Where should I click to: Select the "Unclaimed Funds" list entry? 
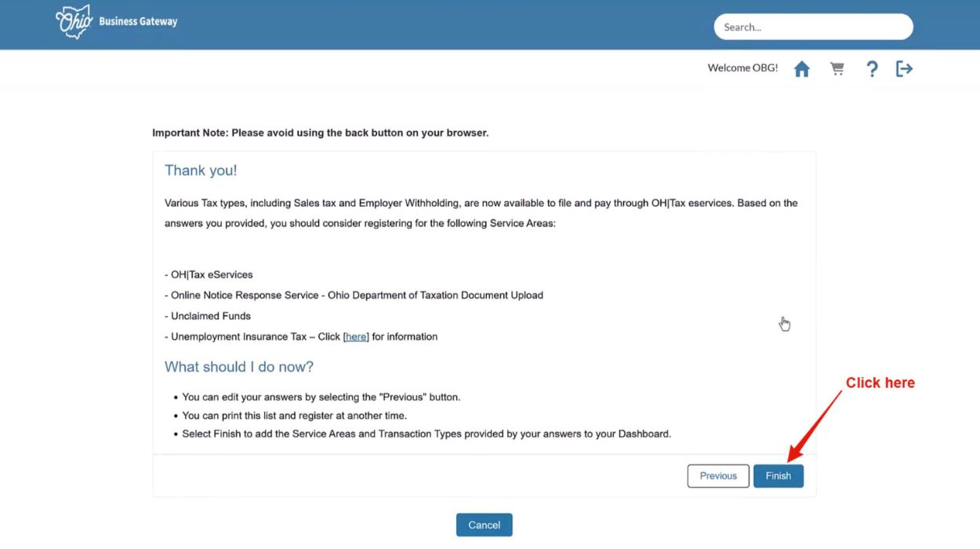coord(210,316)
